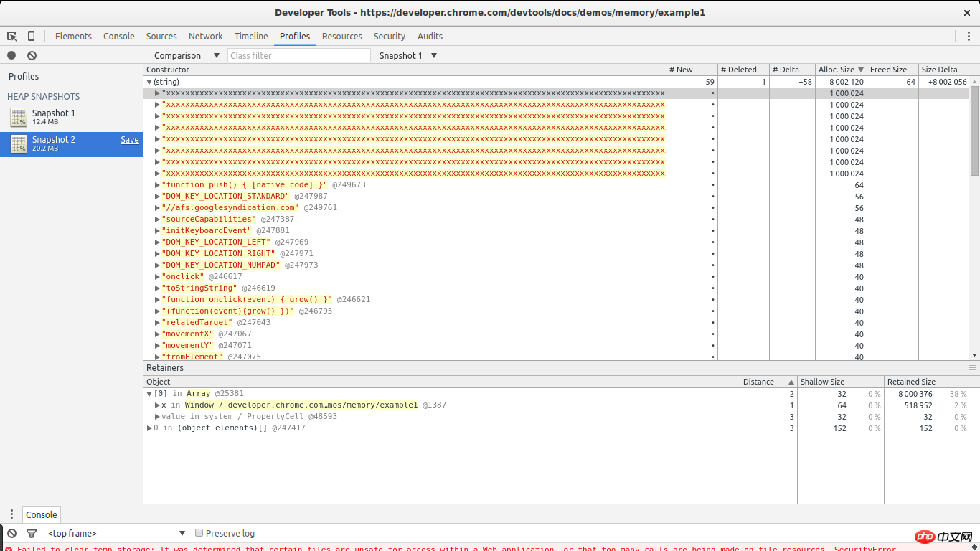The height and width of the screenshot is (551, 980).
Task: Select the "DOM_KEY_LOCATION_NUMPAD" row
Action: point(557,265)
